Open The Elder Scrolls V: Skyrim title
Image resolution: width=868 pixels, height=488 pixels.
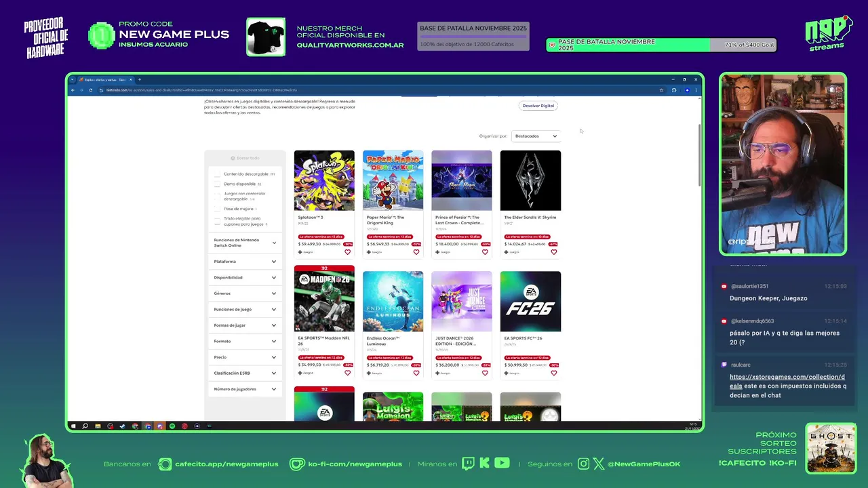click(530, 218)
